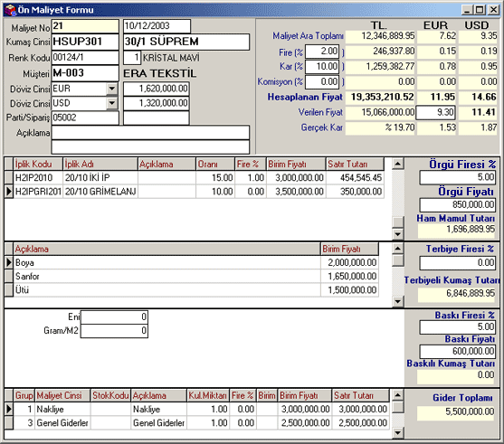Select the Sanfor row selector

click(x=9, y=277)
